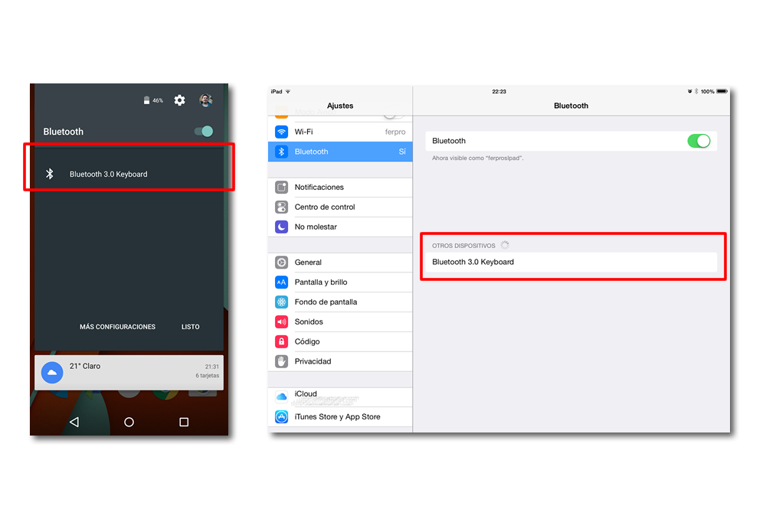
Task: Tap the Android Bluetooth panel title
Action: tap(64, 132)
